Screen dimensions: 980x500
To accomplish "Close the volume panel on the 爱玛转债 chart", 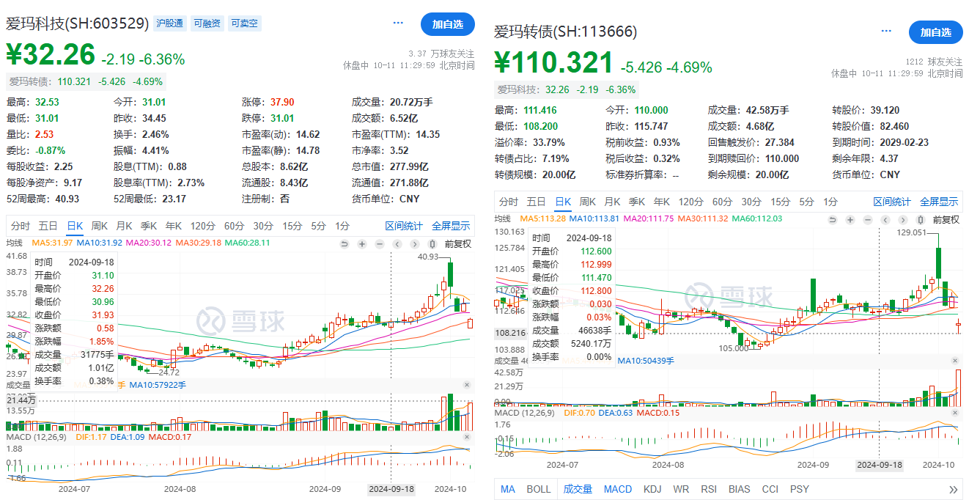I will pos(955,360).
